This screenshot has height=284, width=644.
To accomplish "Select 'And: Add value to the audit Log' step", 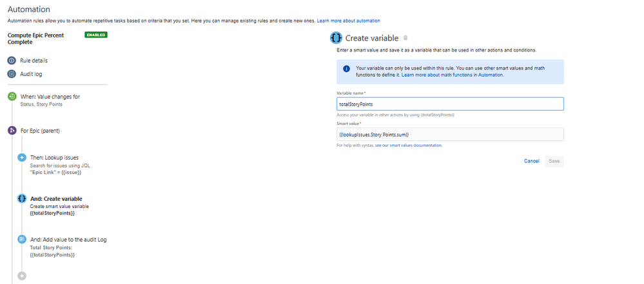I will pos(68,240).
